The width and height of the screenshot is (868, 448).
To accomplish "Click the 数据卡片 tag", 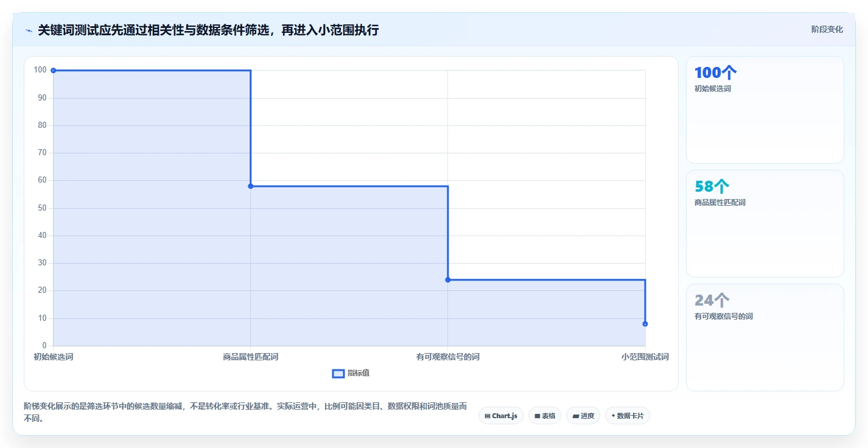I will 628,416.
